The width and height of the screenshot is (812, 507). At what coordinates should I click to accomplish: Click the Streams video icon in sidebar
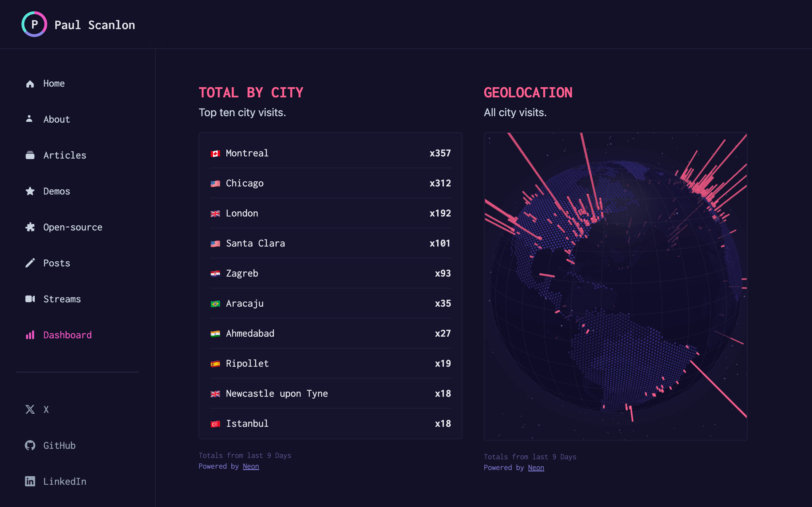[30, 299]
